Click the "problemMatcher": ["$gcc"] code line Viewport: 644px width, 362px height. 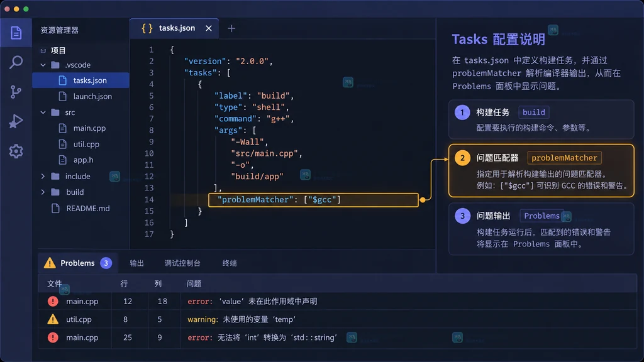point(313,200)
